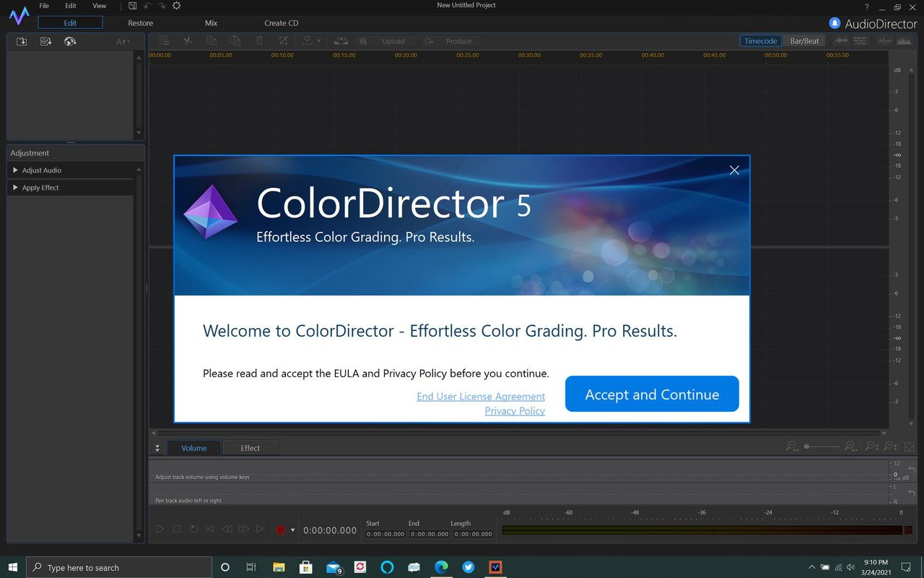The height and width of the screenshot is (578, 924).
Task: Click the redo arrow icon
Action: pos(162,6)
